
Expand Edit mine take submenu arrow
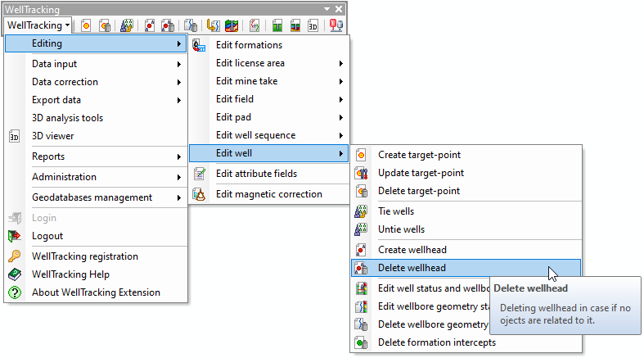[341, 81]
